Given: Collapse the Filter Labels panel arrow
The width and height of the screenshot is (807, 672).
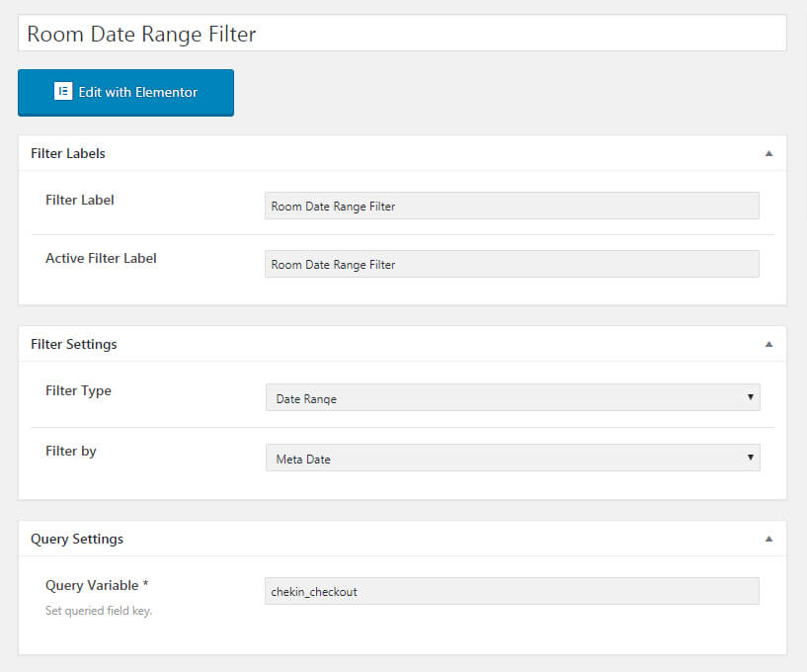Looking at the screenshot, I should click(x=768, y=153).
